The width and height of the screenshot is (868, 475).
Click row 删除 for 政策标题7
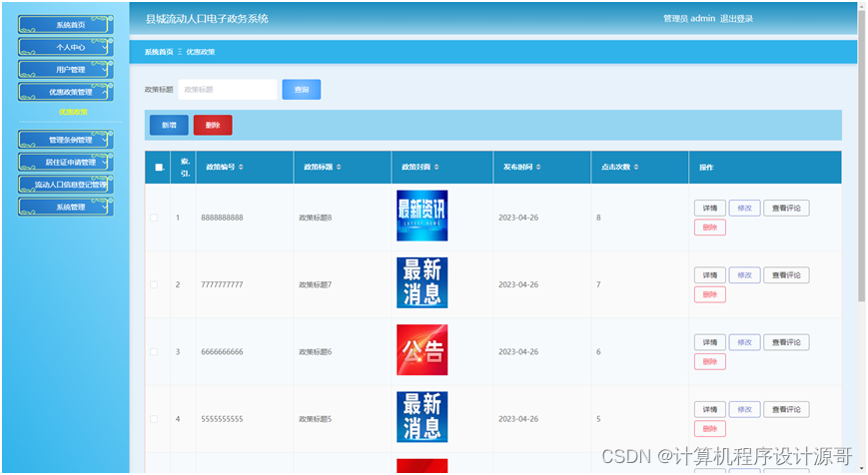[x=709, y=294]
